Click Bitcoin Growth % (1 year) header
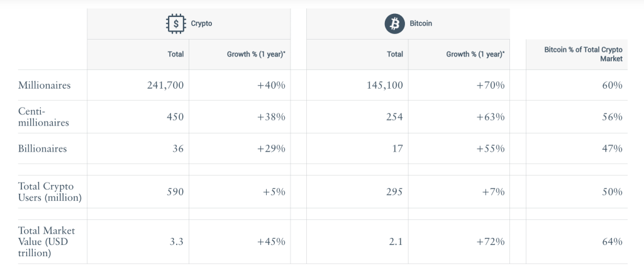644x272 pixels. coord(475,54)
